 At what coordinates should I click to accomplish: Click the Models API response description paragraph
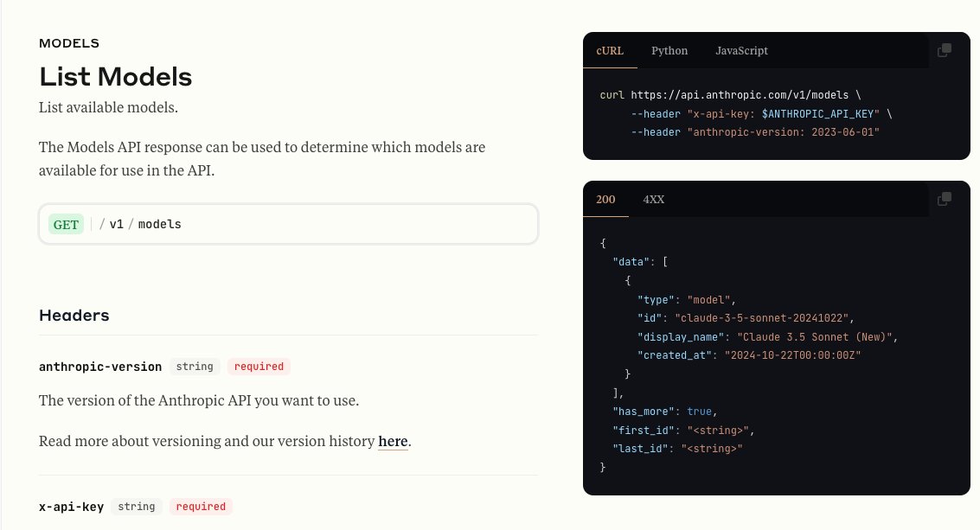pyautogui.click(x=262, y=159)
